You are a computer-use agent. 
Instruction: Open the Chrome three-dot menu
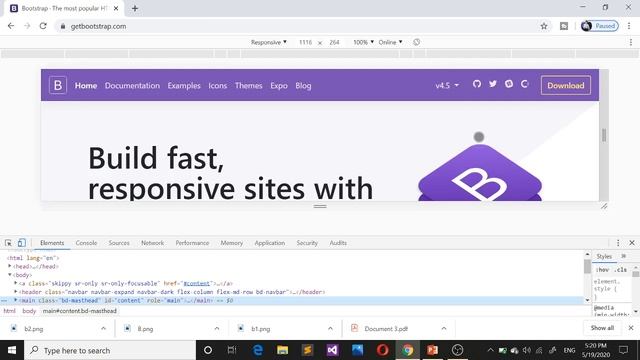point(629,26)
